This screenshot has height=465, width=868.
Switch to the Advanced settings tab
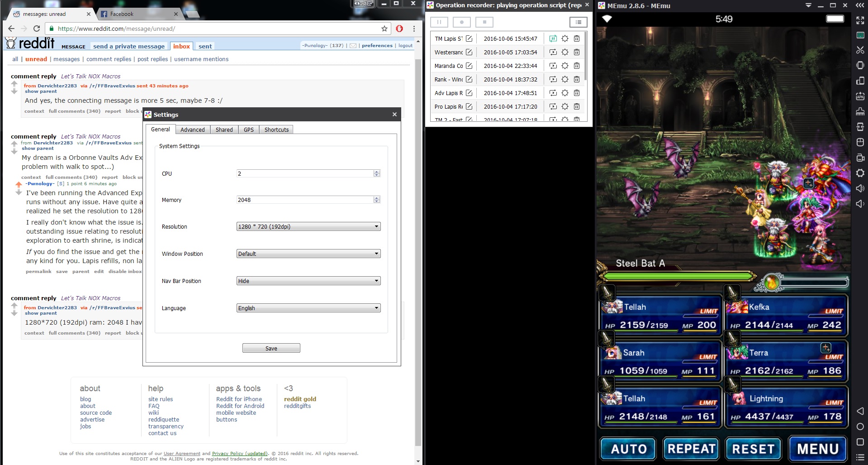click(x=193, y=129)
